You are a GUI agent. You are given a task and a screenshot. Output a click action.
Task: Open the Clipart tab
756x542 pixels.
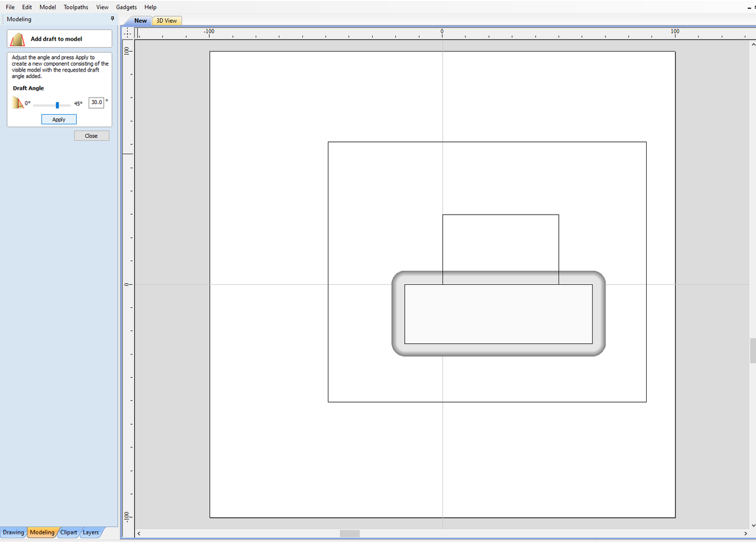pyautogui.click(x=69, y=533)
